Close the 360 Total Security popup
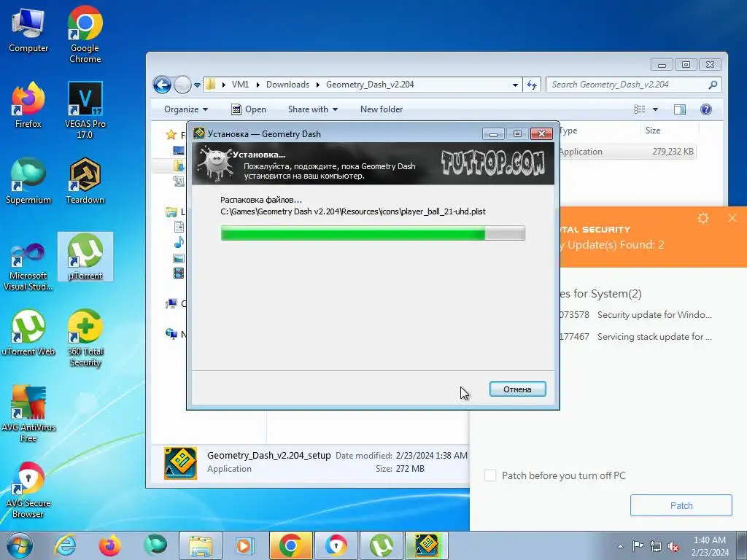This screenshot has height=560, width=747. 732,218
